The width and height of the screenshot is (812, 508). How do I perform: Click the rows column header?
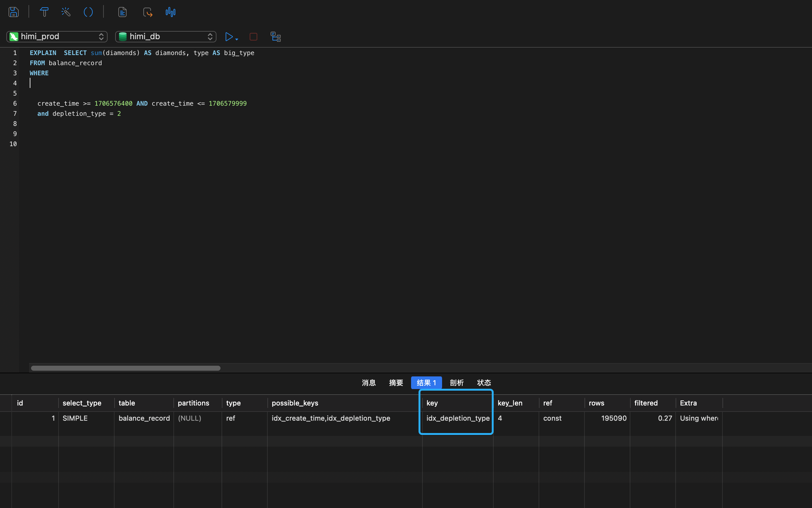(607, 403)
